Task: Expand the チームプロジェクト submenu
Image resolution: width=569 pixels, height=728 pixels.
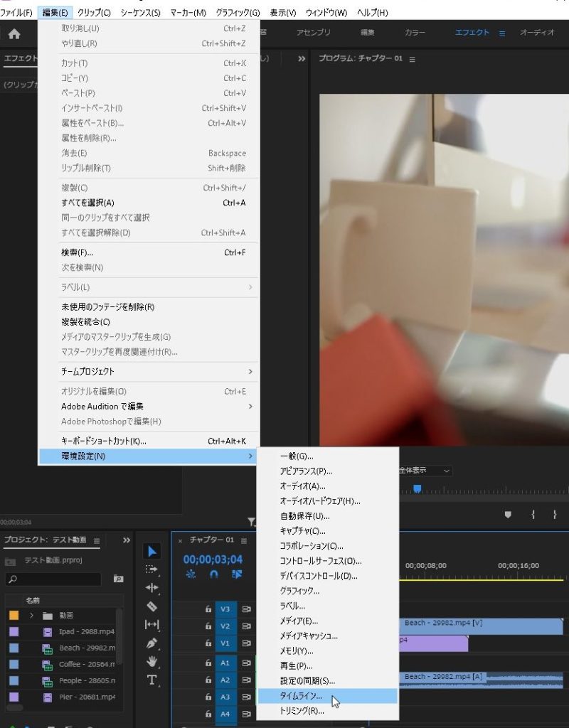Action: 149,371
